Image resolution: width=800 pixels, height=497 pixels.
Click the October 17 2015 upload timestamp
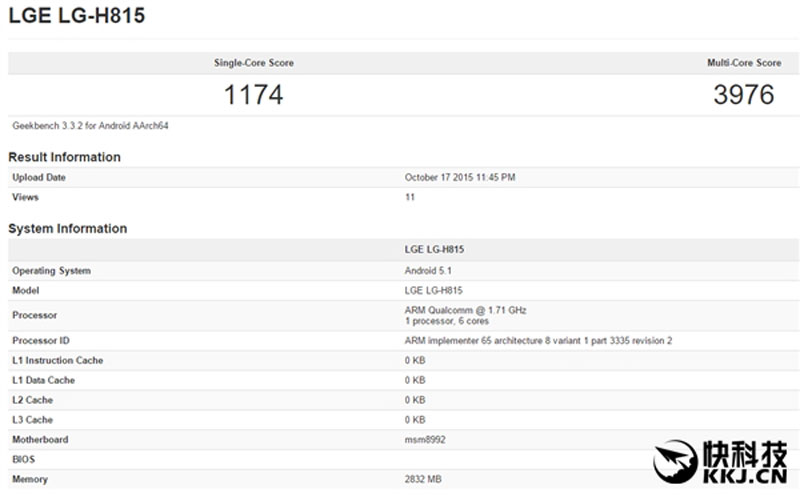[x=460, y=178]
